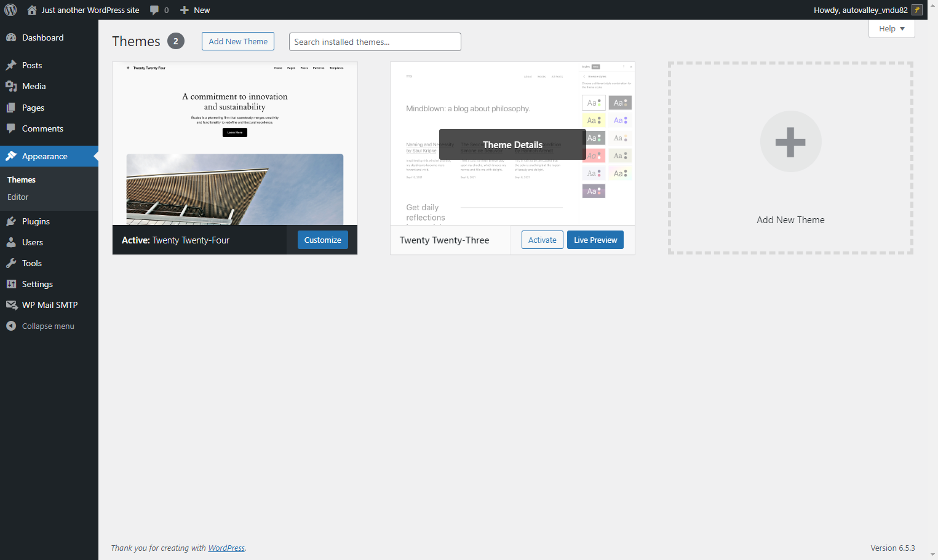This screenshot has width=938, height=560.
Task: Open Live Preview of Twenty Twenty-Three
Action: coord(595,240)
